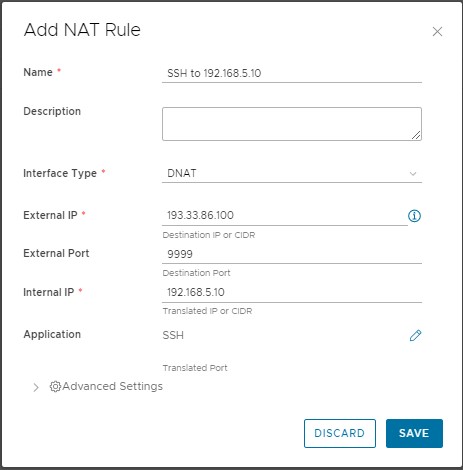Click the SSH application value
Viewport: 463px width, 470px height.
point(173,335)
